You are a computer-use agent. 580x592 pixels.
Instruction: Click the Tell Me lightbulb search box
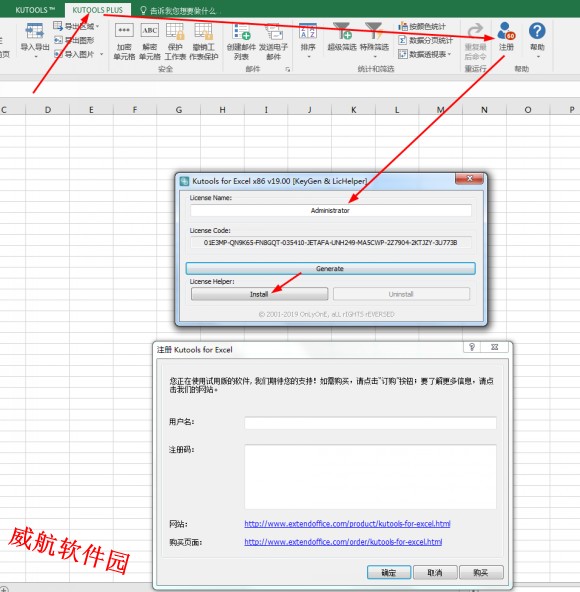179,11
